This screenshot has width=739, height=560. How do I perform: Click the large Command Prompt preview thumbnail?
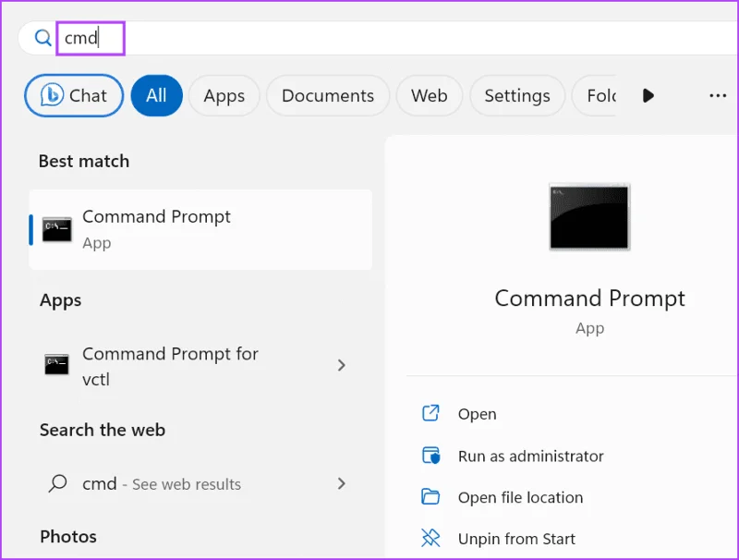(x=589, y=217)
